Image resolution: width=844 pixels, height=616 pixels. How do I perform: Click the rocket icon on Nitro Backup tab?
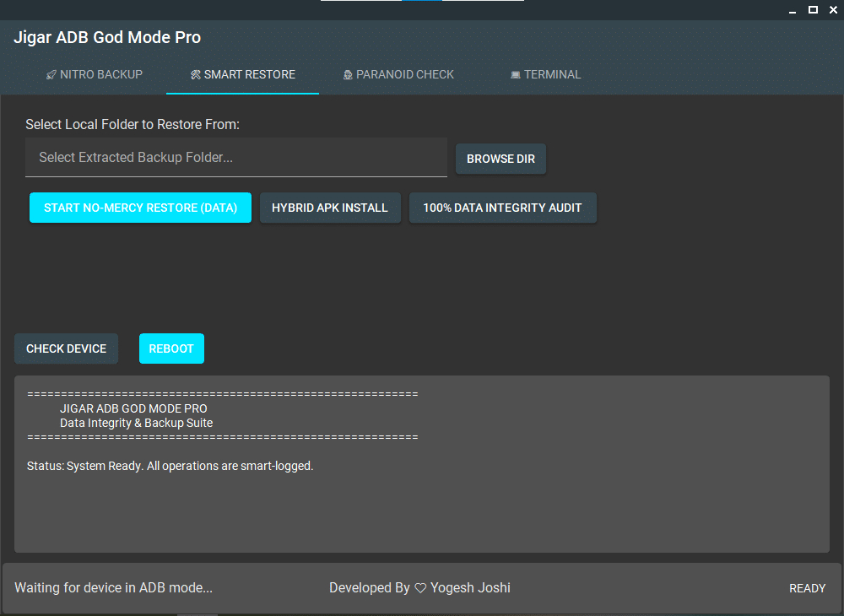(50, 74)
